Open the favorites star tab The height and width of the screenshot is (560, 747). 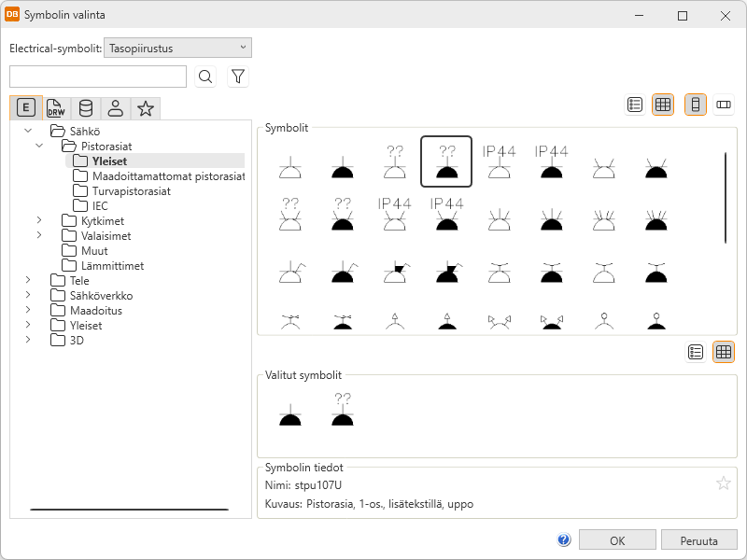point(146,108)
